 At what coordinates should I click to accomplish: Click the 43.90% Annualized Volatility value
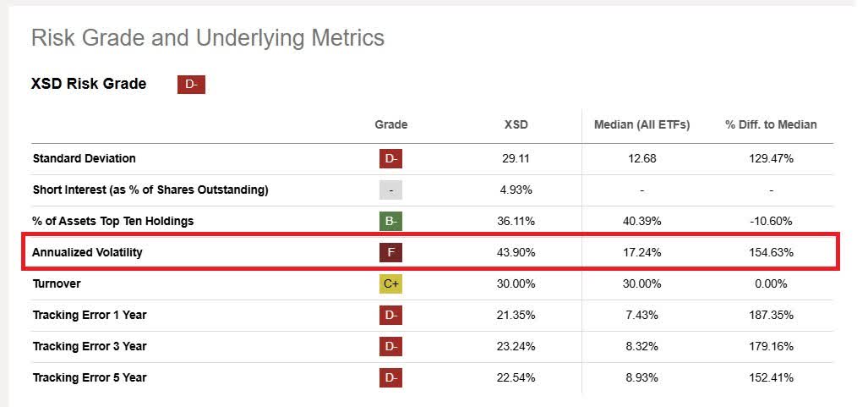[517, 252]
